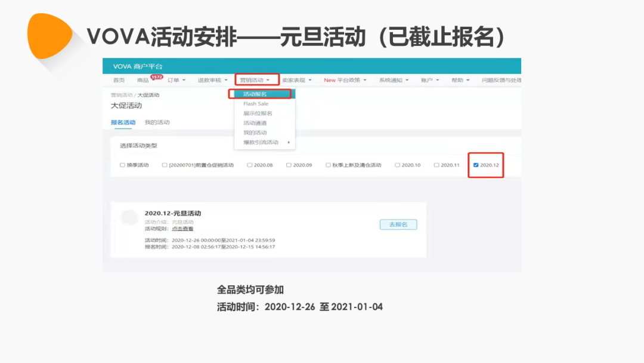Expand the 爆款引流活动 submenu arrow

[289, 142]
